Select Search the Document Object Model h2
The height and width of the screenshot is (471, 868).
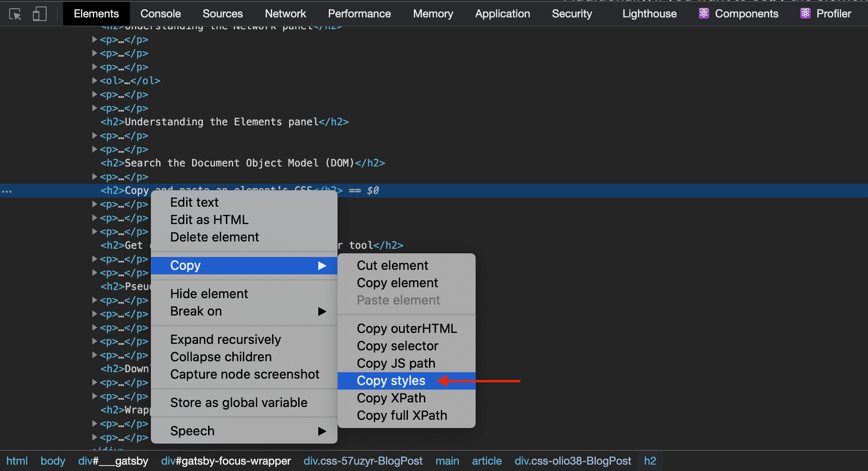coord(243,163)
